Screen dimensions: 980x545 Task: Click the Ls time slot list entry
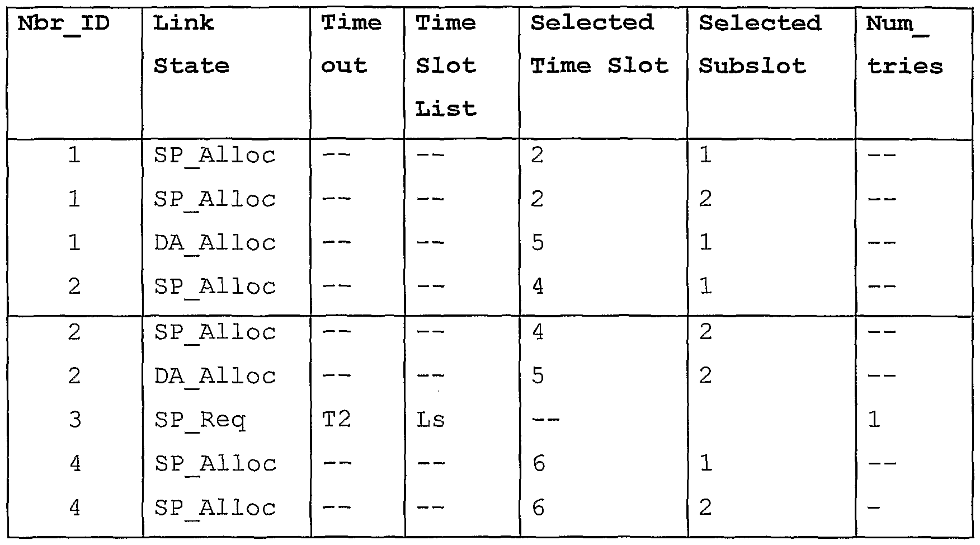pos(430,419)
